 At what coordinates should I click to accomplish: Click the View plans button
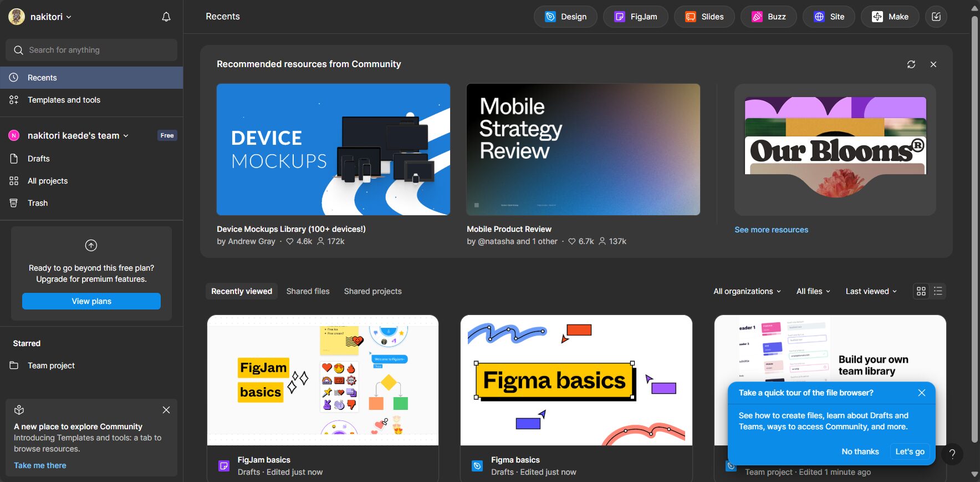(91, 301)
